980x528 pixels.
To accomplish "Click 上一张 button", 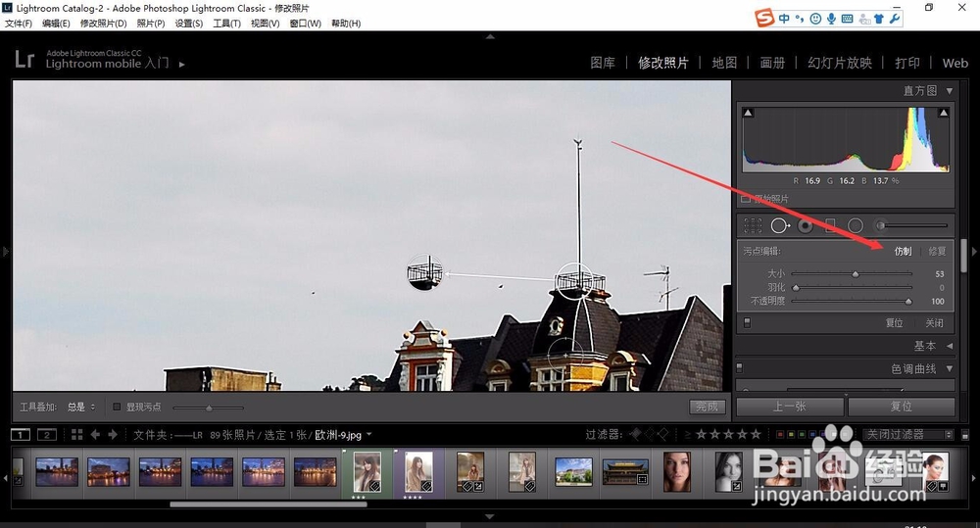I will [790, 407].
